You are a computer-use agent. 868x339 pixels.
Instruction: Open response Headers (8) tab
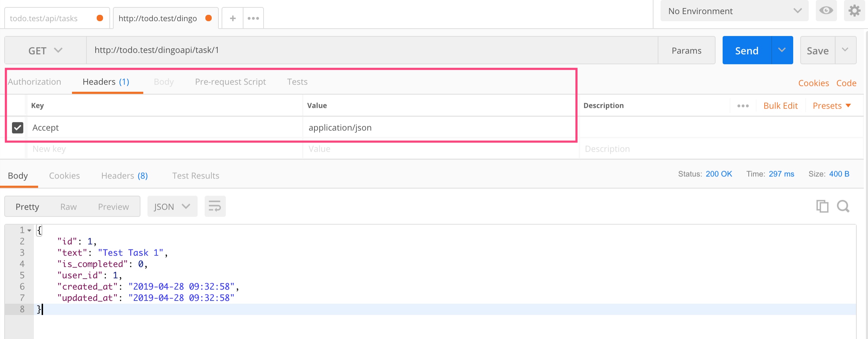point(125,176)
